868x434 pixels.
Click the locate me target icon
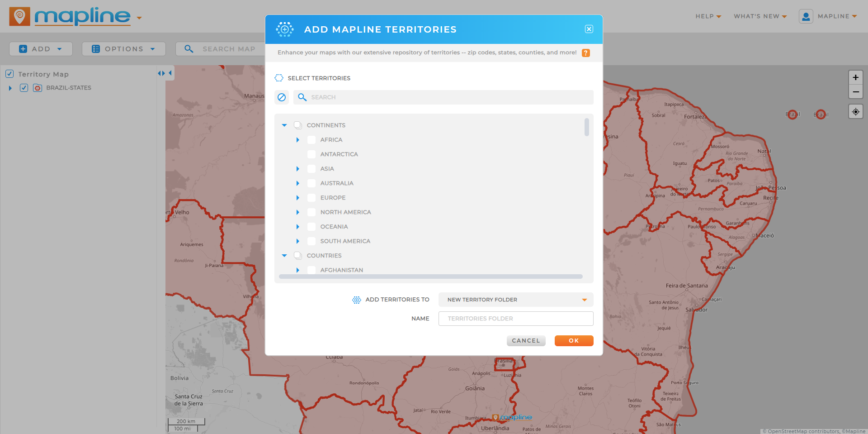(855, 112)
